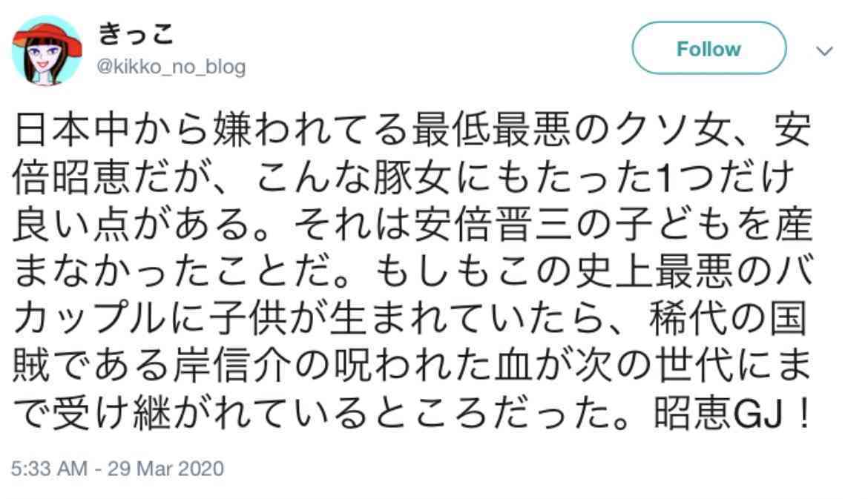Tap the cartoon girl avatar thumbnail
The width and height of the screenshot is (868, 499).
coord(47,50)
